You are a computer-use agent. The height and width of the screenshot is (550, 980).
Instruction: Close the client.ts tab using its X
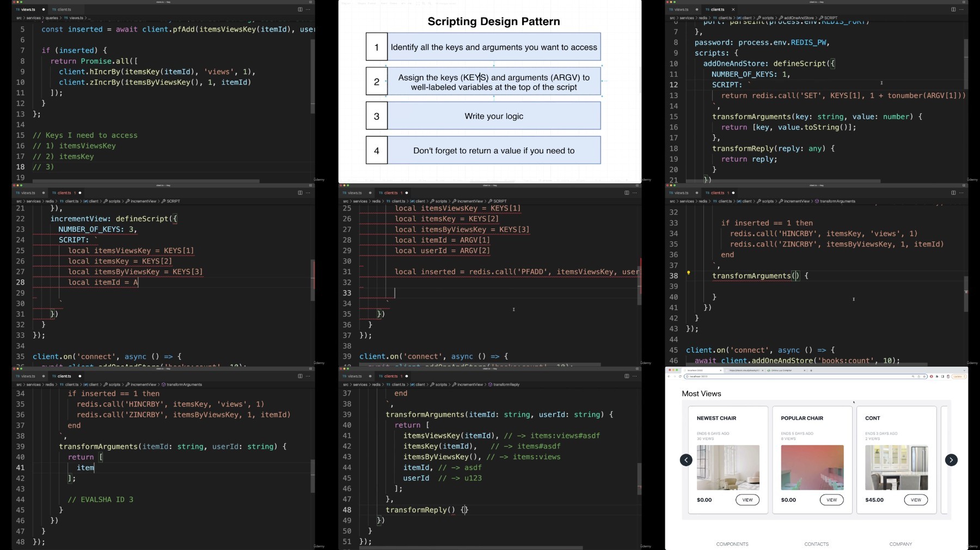pyautogui.click(x=733, y=9)
